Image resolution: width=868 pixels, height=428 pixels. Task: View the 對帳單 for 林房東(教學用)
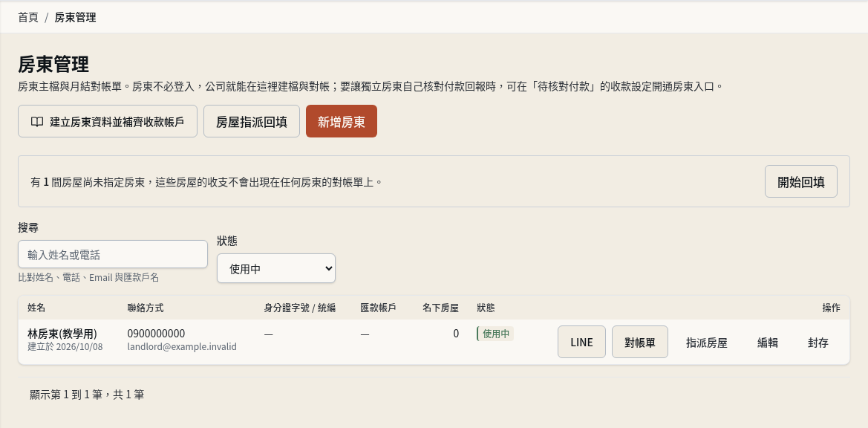640,343
